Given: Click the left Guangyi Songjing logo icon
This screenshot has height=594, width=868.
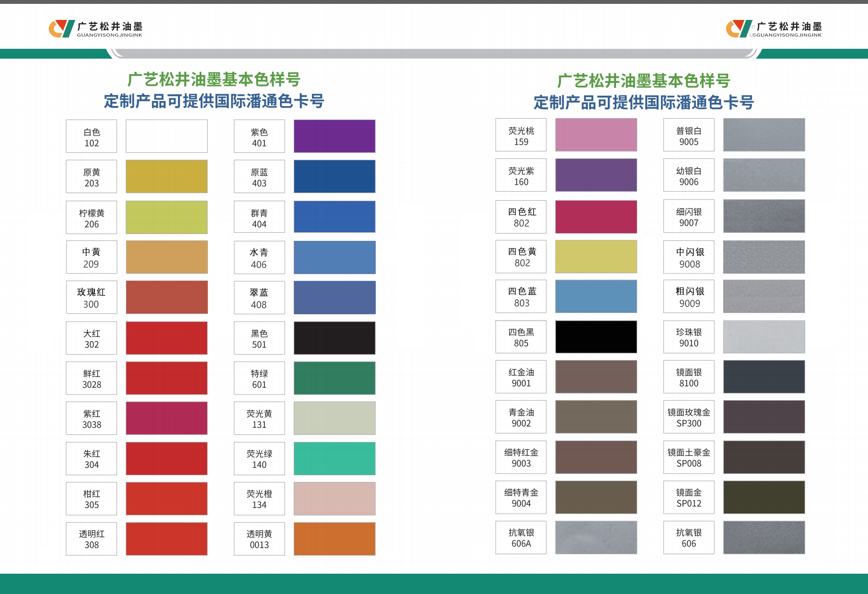Looking at the screenshot, I should (62, 29).
